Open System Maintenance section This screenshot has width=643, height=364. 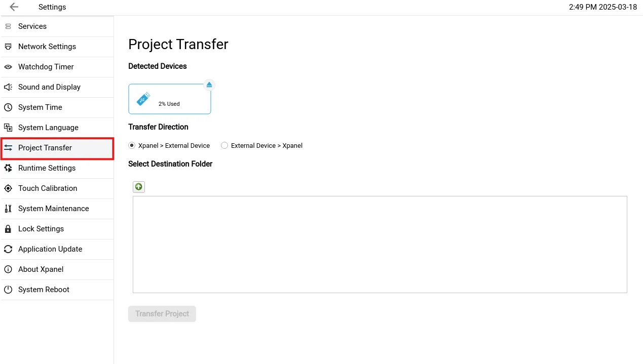tap(53, 209)
